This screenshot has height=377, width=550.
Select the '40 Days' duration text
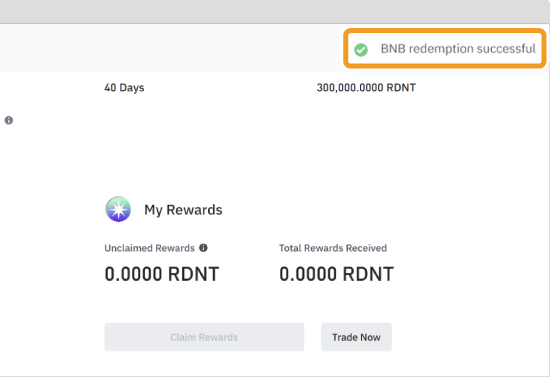pyautogui.click(x=124, y=87)
